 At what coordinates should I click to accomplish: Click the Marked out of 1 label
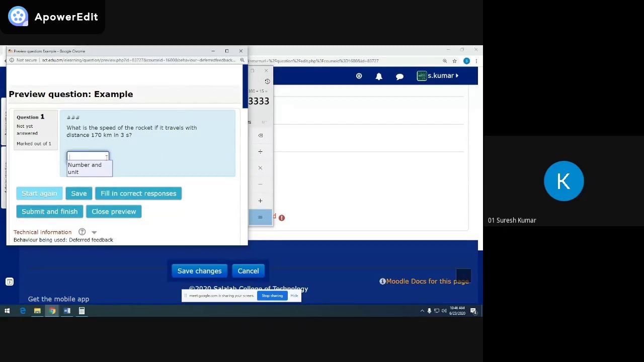tap(34, 144)
